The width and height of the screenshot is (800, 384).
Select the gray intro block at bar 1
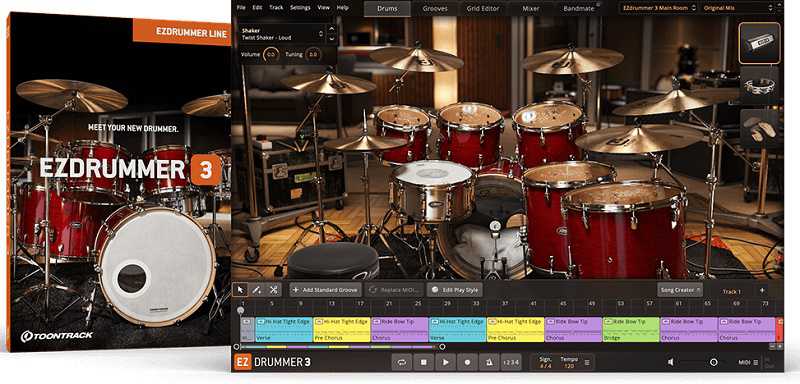click(247, 329)
